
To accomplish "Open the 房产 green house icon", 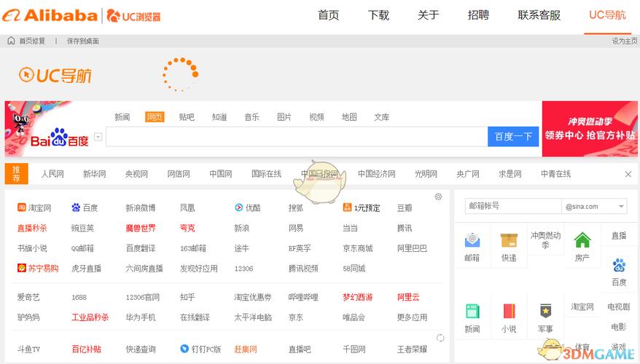I will (x=582, y=240).
